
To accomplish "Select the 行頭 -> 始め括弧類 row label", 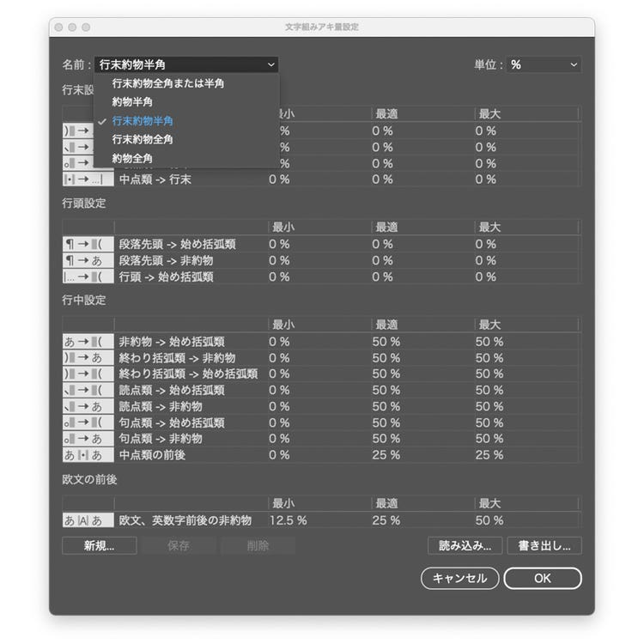I will point(167,276).
